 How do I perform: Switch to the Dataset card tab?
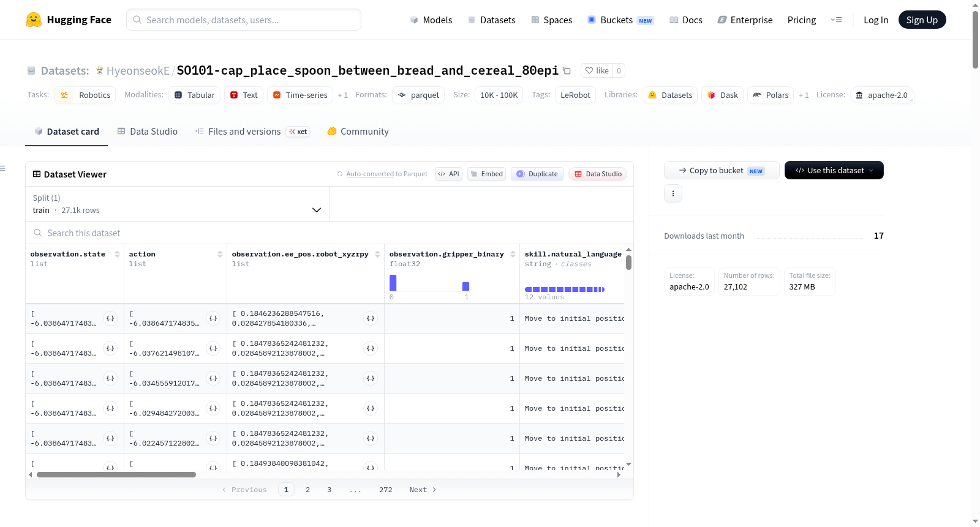click(x=67, y=132)
